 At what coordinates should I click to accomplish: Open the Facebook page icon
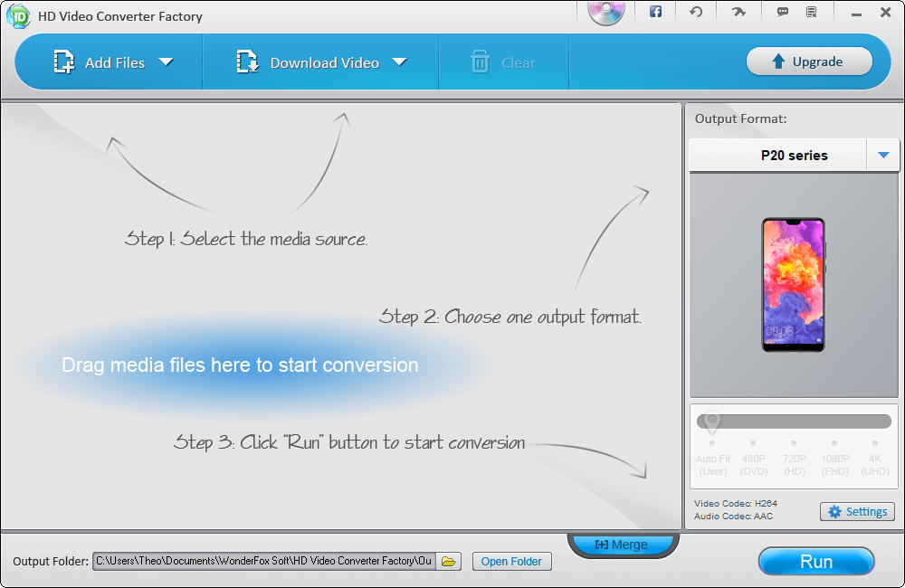pos(655,12)
